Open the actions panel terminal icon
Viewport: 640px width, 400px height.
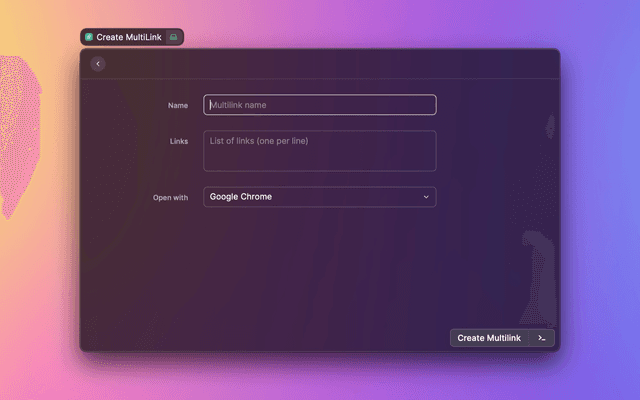[542, 338]
